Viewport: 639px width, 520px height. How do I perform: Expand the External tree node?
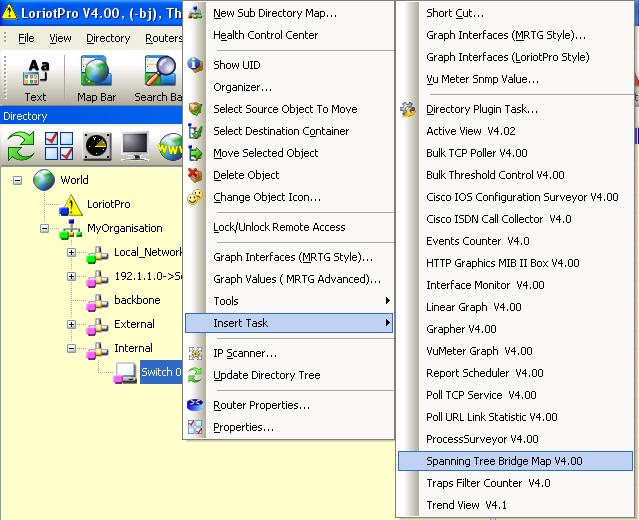pos(71,324)
